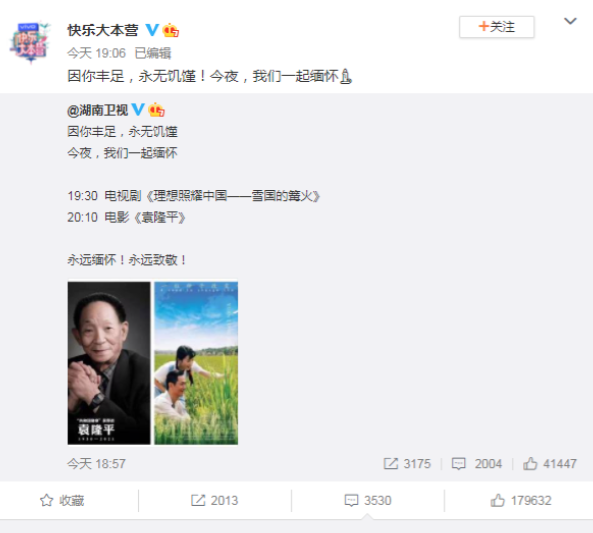This screenshot has height=533, width=593.
Task: Open the 快乐大本营 profile avatar
Action: pos(30,42)
